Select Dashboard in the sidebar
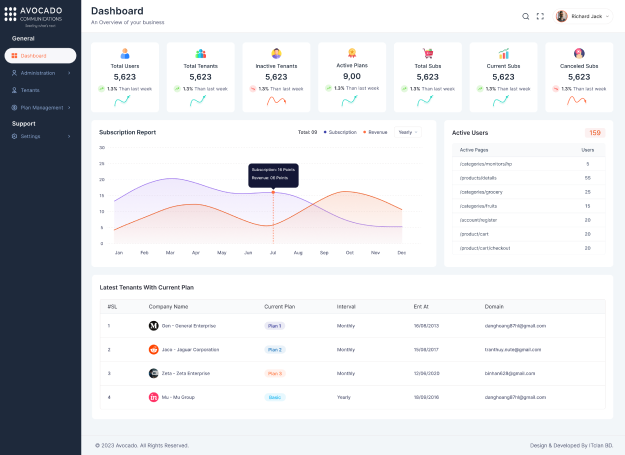The image size is (625, 455). tap(40, 56)
